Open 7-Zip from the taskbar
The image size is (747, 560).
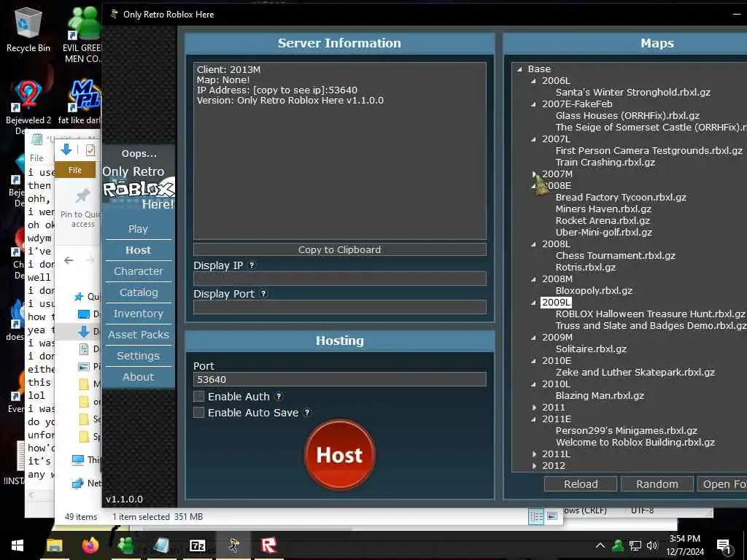click(x=197, y=545)
